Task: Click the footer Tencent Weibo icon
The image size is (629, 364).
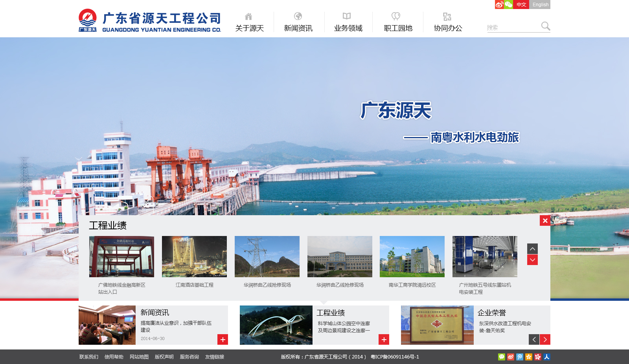Action: (x=520, y=357)
